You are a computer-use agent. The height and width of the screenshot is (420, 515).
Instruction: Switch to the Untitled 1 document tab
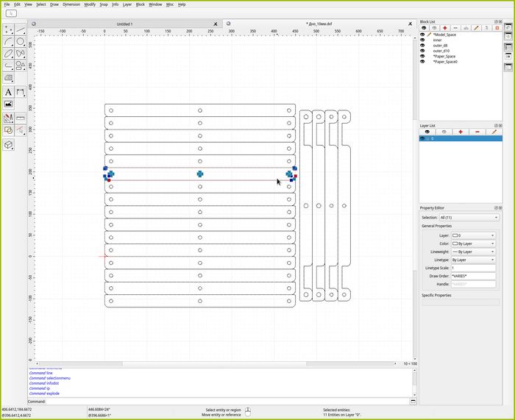click(x=124, y=24)
